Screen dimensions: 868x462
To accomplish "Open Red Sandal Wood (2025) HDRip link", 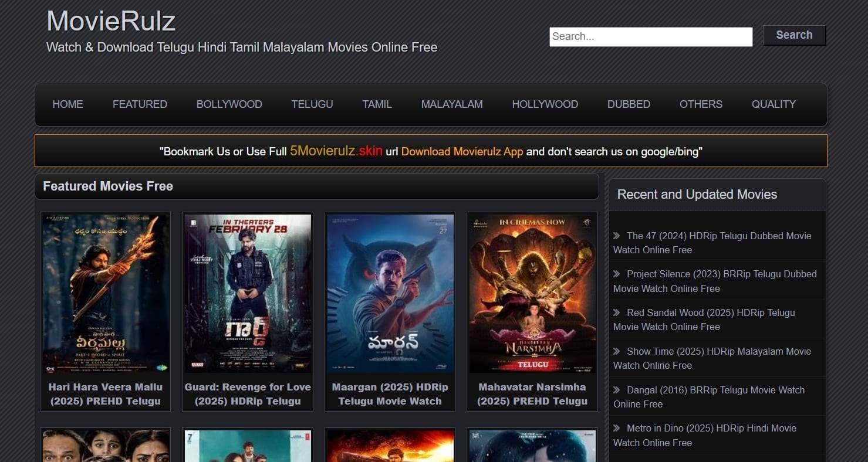I will [x=704, y=320].
